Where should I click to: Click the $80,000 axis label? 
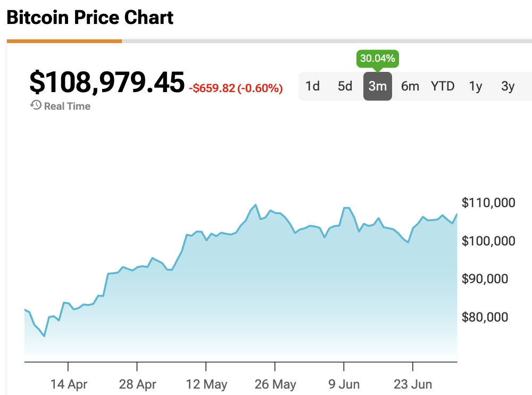(486, 317)
